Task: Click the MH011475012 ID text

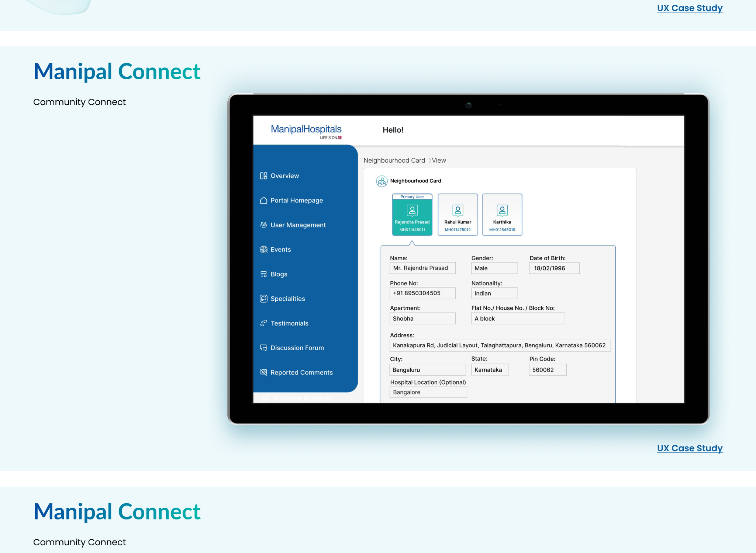Action: pyautogui.click(x=458, y=230)
